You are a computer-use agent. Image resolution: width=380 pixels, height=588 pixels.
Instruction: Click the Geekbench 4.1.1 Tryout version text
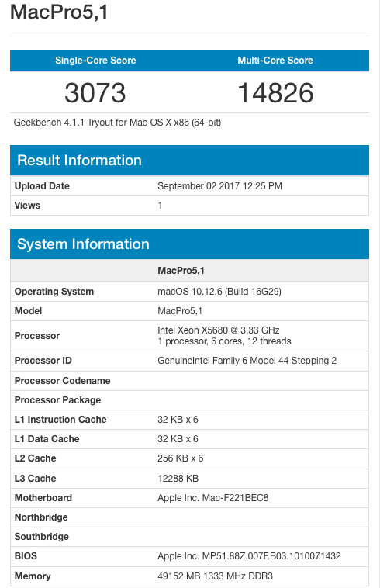click(117, 123)
